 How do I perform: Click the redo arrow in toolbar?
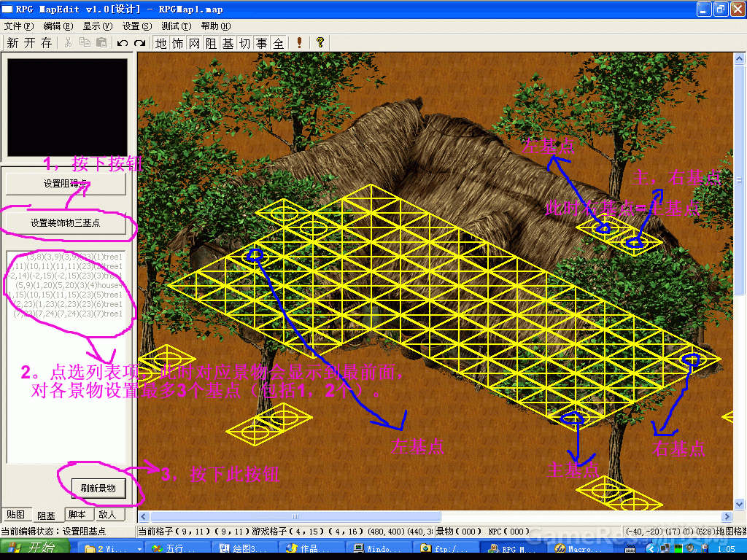click(139, 43)
